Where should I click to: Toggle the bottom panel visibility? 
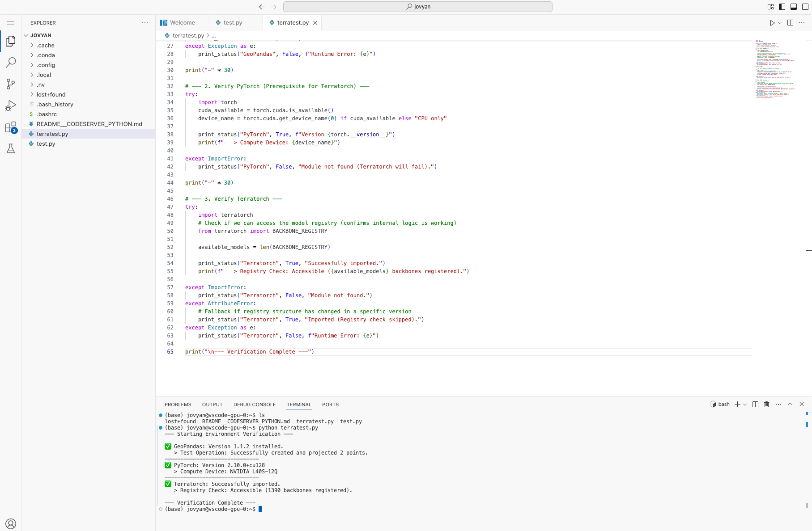[794, 7]
